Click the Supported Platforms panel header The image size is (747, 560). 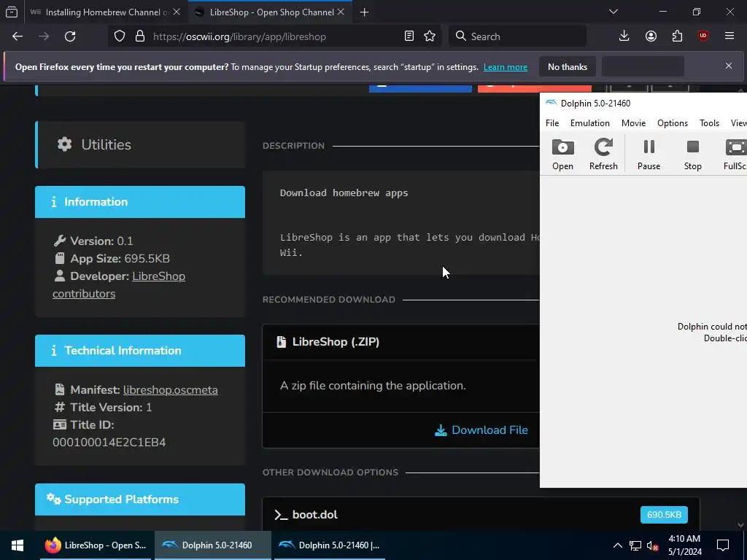click(x=140, y=499)
